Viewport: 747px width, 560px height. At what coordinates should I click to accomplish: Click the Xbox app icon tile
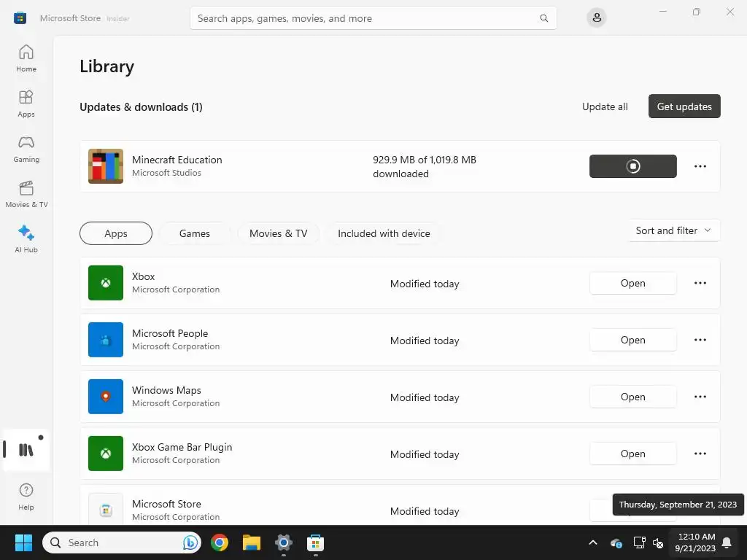(x=106, y=283)
